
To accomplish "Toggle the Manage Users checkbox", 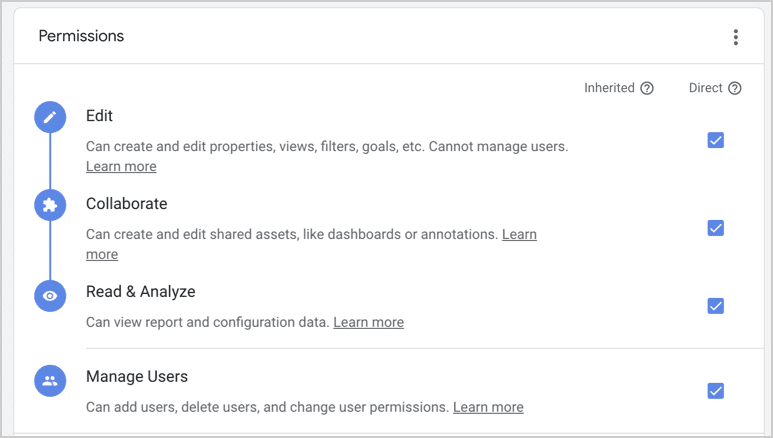I will 715,391.
